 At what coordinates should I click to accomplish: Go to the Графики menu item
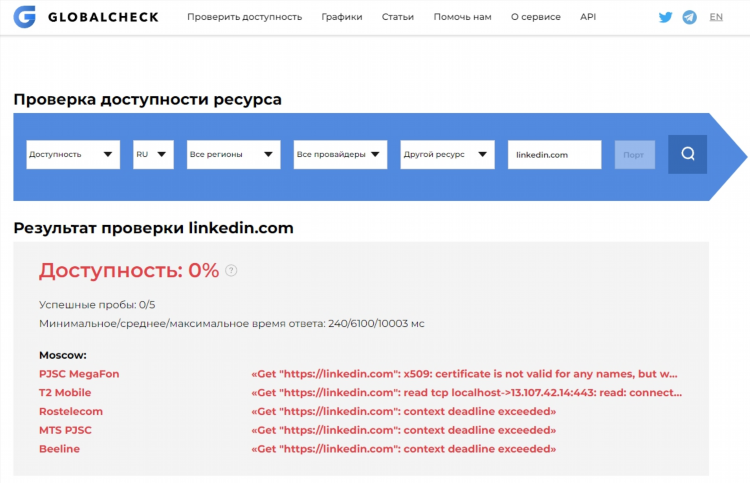point(342,17)
